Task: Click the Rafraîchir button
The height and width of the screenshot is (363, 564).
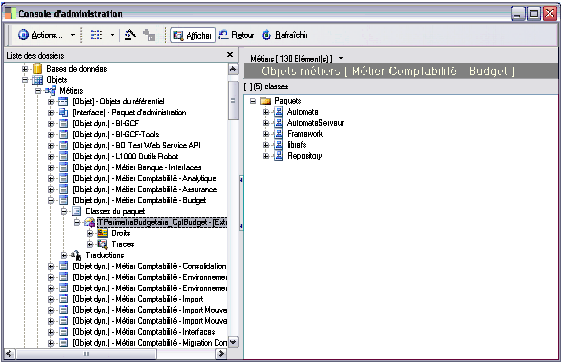Action: coord(285,35)
